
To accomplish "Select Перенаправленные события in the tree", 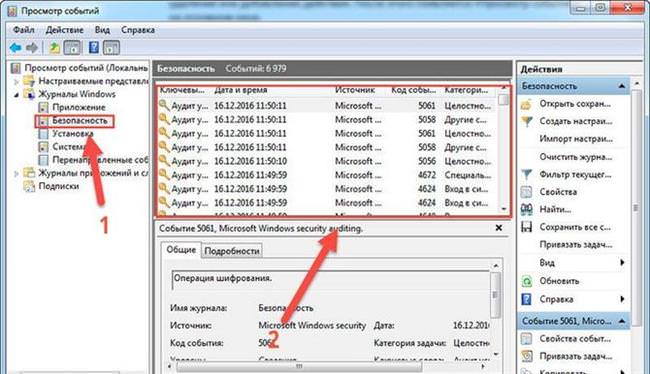I will (100, 160).
